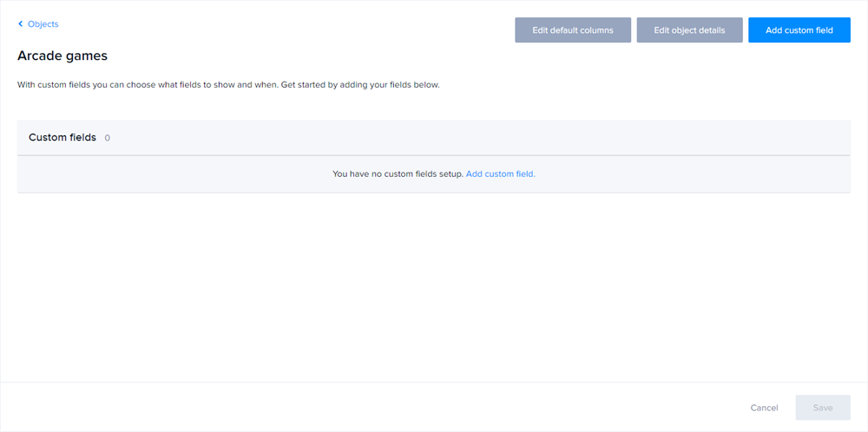Click the Custom fields header bar's empty area
Image resolution: width=868 pixels, height=432 pixels.
point(477,138)
